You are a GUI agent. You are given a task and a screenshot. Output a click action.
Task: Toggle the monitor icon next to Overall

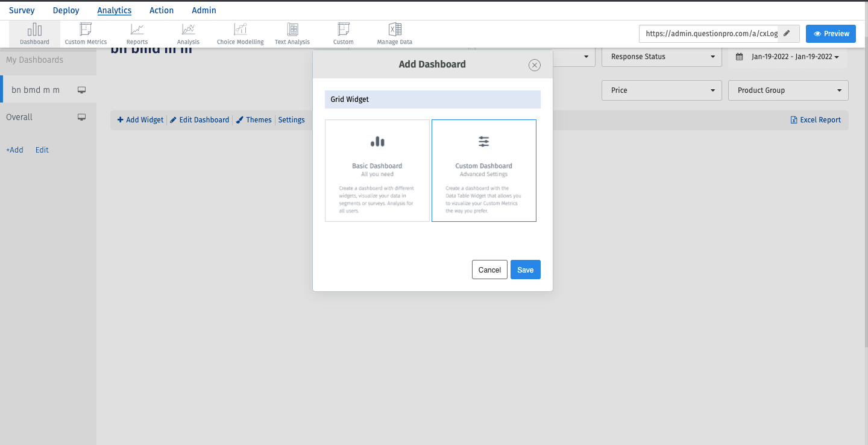81,117
